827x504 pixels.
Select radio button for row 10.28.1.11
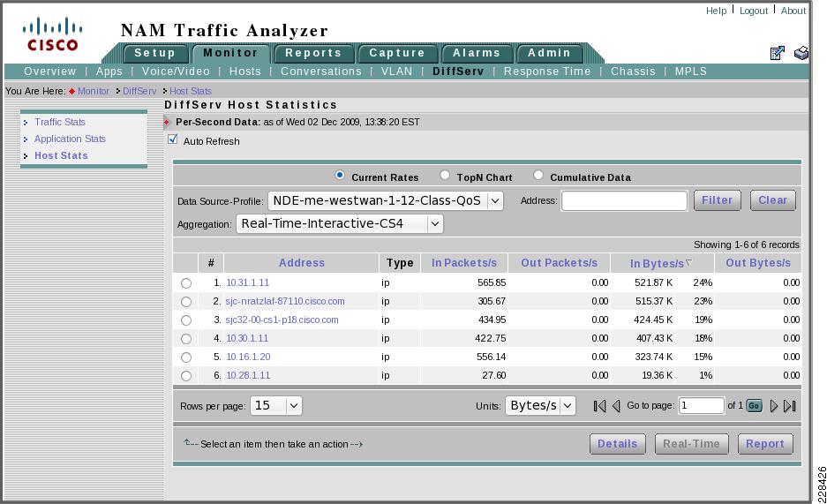coord(186,376)
